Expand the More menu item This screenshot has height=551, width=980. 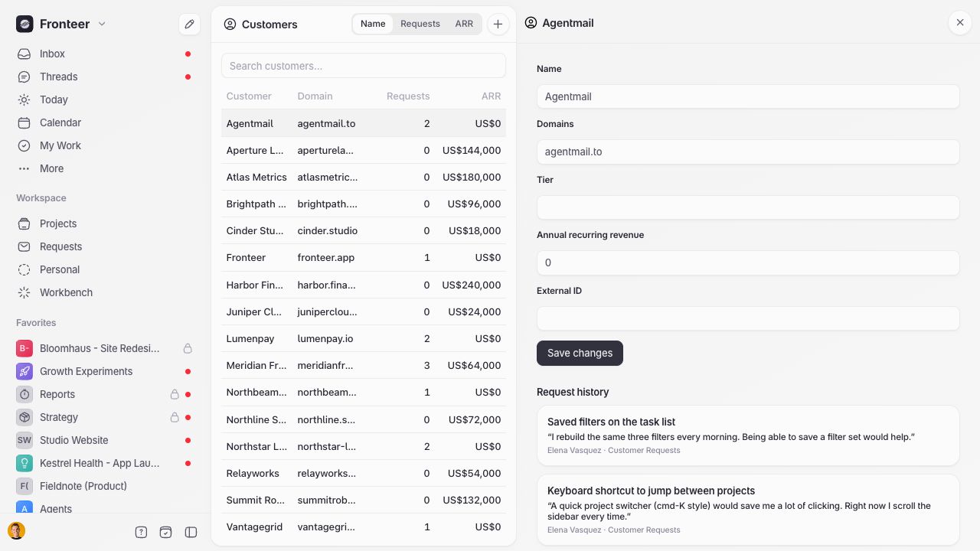click(x=105, y=168)
